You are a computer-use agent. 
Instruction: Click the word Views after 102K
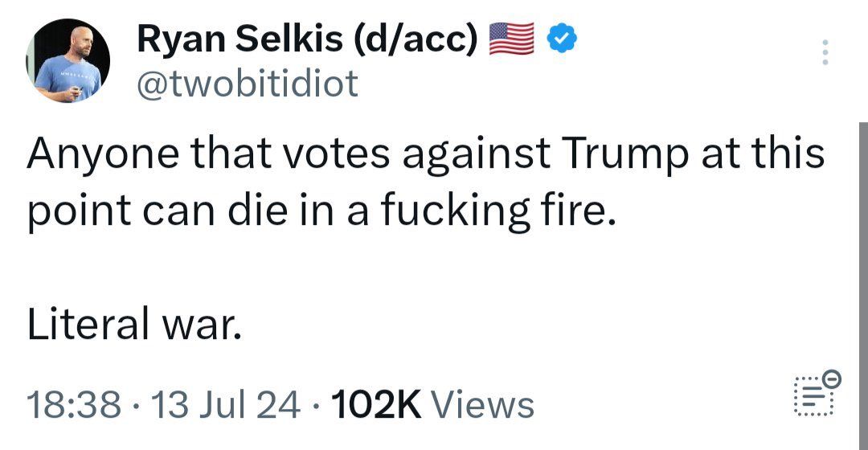pyautogui.click(x=483, y=404)
